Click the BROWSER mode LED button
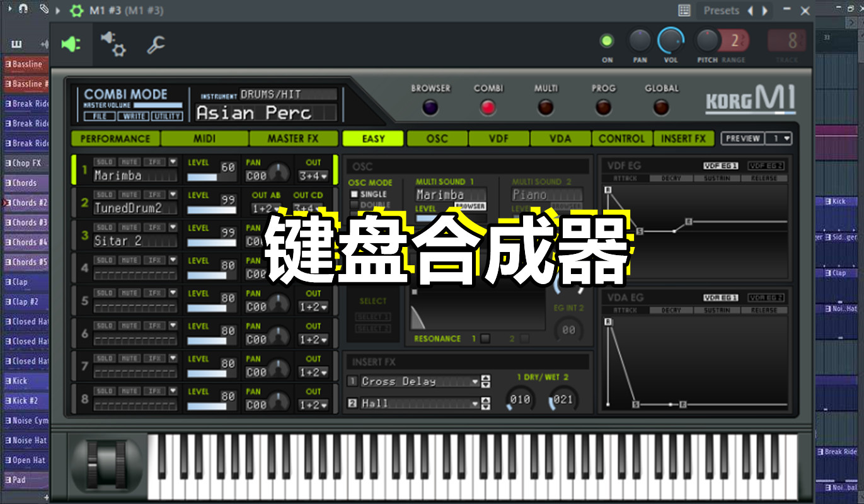Image resolution: width=864 pixels, height=504 pixels. point(430,107)
